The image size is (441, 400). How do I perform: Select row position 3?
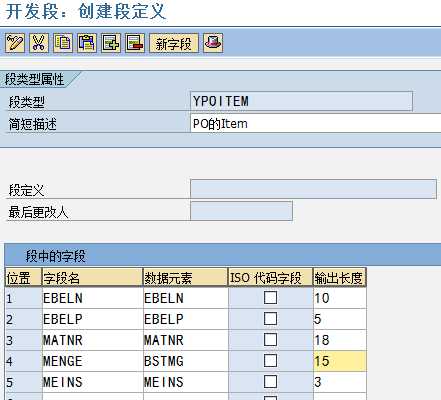point(23,340)
